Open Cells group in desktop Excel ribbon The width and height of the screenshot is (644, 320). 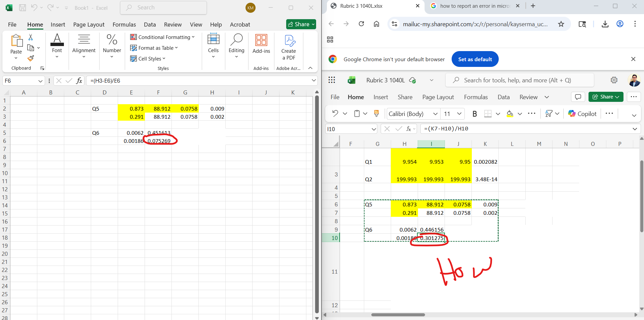213,46
